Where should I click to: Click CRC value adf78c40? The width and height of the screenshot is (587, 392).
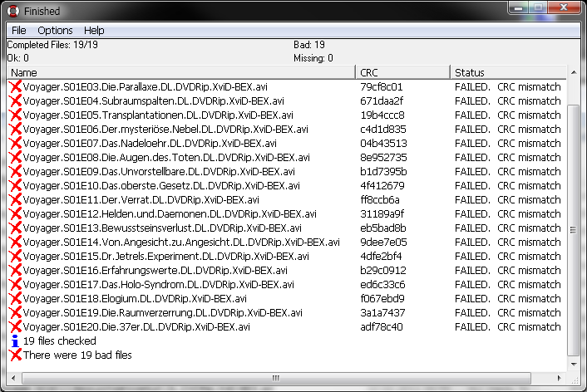382,327
